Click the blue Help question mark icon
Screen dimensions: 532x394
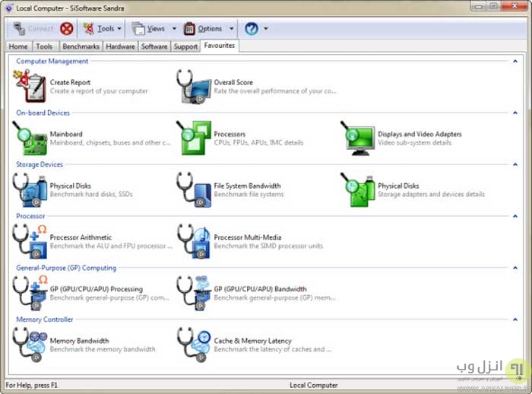click(252, 29)
